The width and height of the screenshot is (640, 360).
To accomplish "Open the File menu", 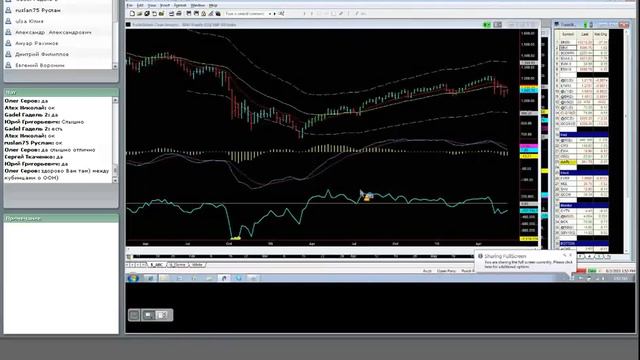I will coord(129,5).
